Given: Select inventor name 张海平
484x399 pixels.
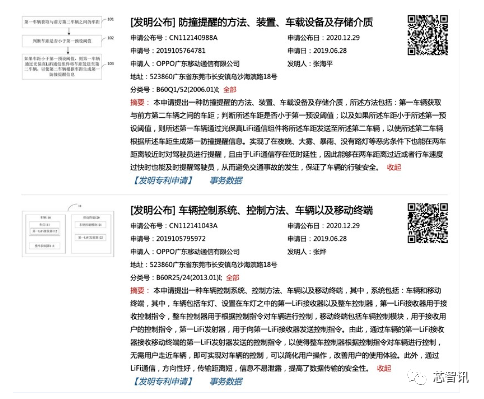Looking at the screenshot, I should pos(323,64).
